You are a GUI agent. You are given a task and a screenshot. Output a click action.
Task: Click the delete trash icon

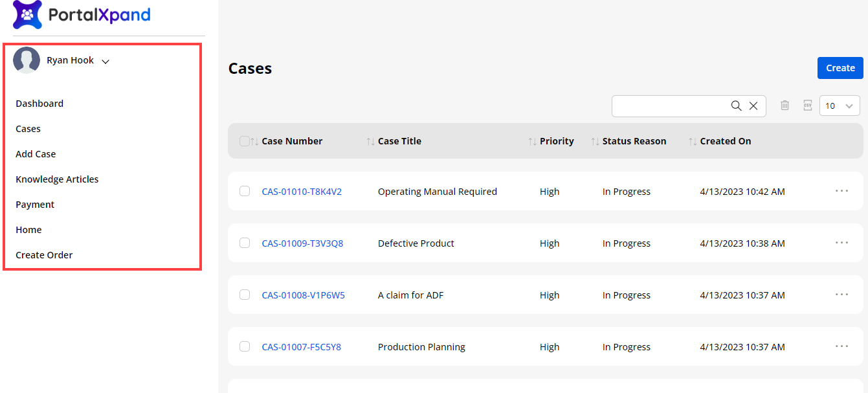[785, 106]
